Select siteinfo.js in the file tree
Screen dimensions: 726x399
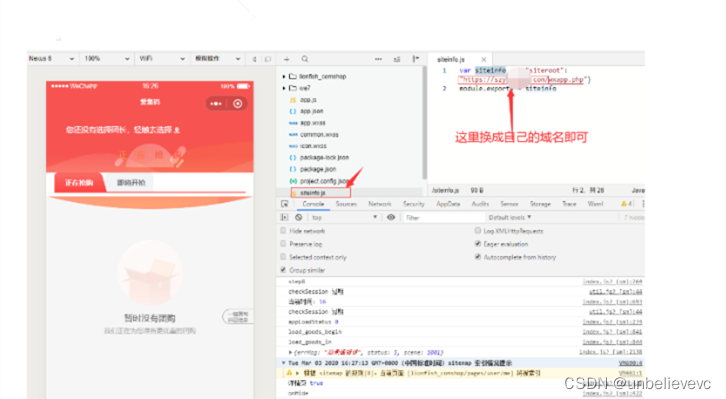point(320,193)
